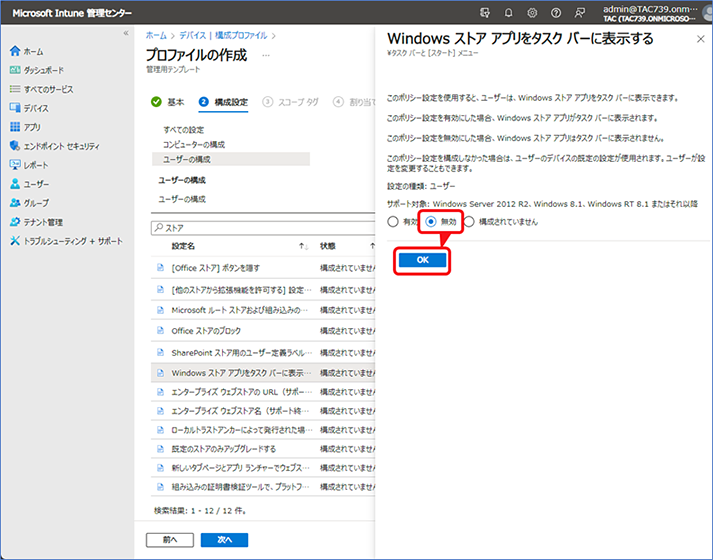Open the Office ストアのブロック setting
Image resolution: width=713 pixels, height=560 pixels.
coord(206,331)
